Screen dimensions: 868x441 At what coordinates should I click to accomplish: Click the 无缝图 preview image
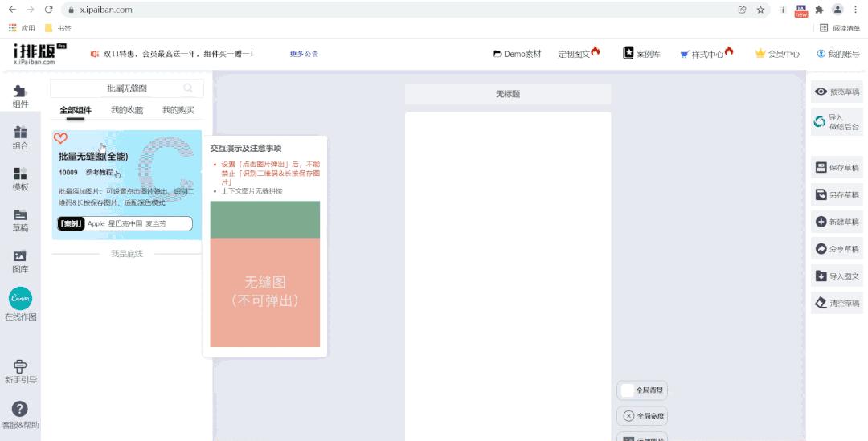click(x=265, y=274)
